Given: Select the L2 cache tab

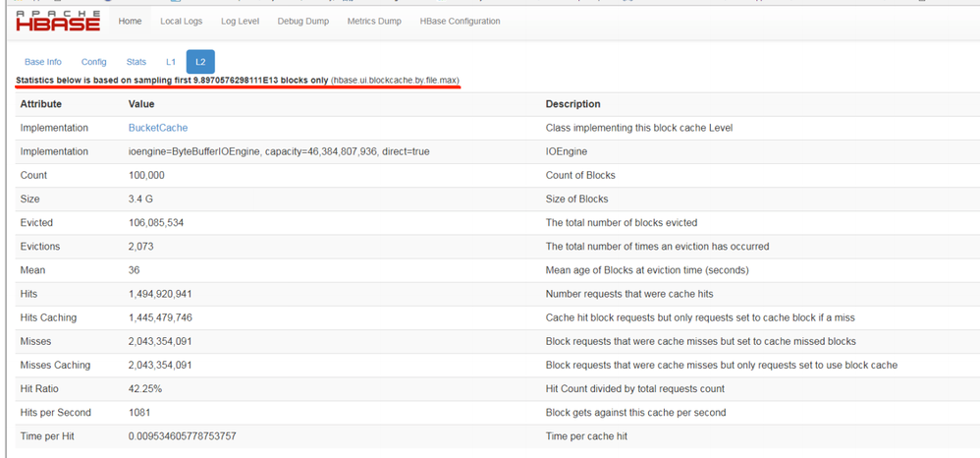Looking at the screenshot, I should click(x=200, y=62).
